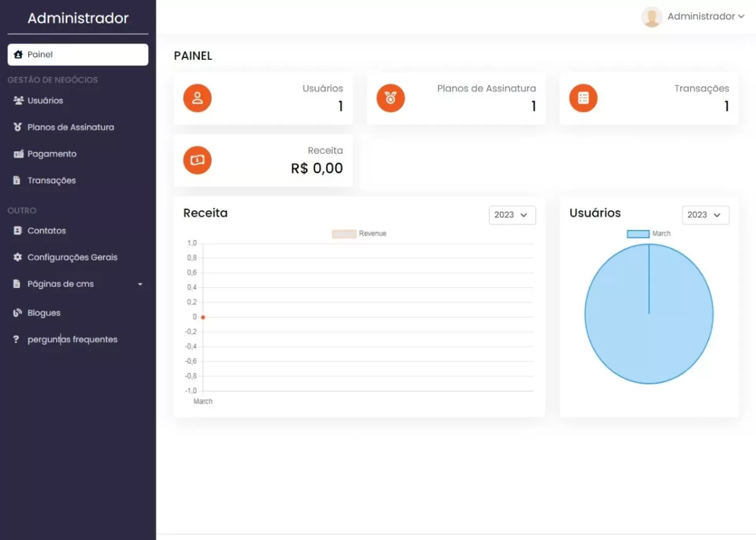This screenshot has width=756, height=540.
Task: Click the gear icon beside Configurações Gerais
Action: [17, 257]
